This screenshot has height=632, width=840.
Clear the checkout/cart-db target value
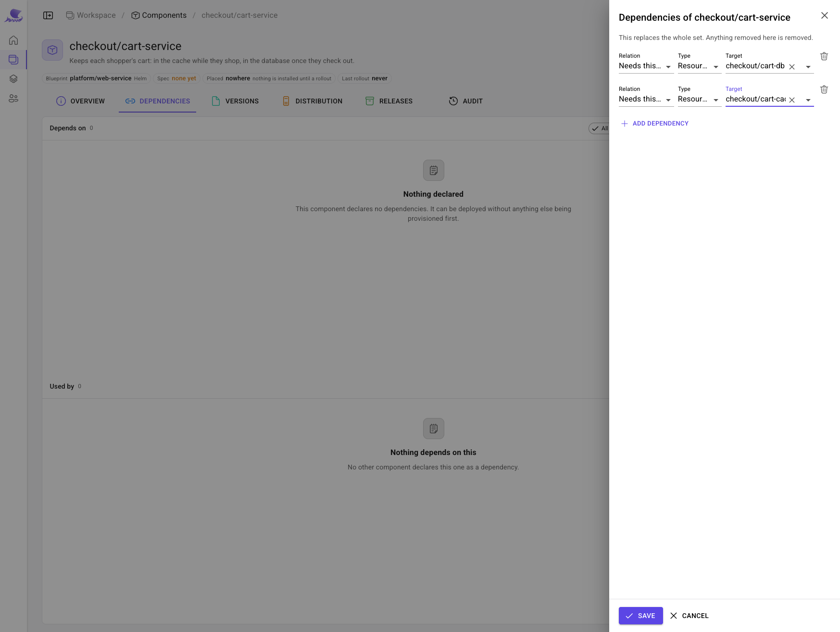[792, 67]
